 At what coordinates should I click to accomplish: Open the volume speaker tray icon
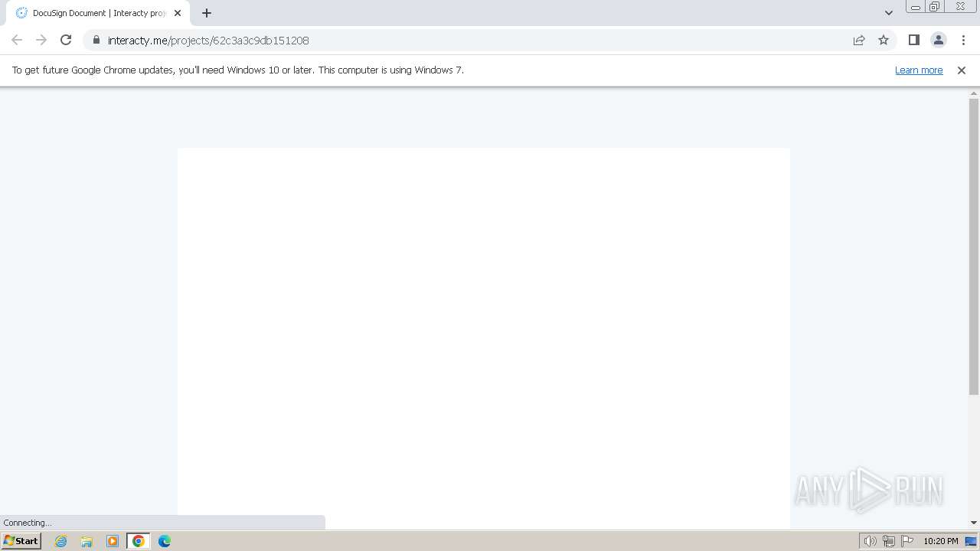(x=870, y=541)
